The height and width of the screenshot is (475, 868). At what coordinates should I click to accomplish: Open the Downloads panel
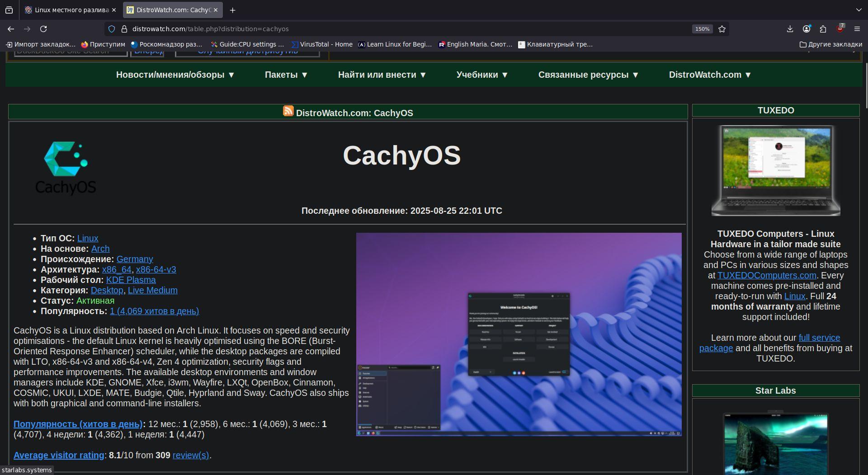[x=790, y=29]
